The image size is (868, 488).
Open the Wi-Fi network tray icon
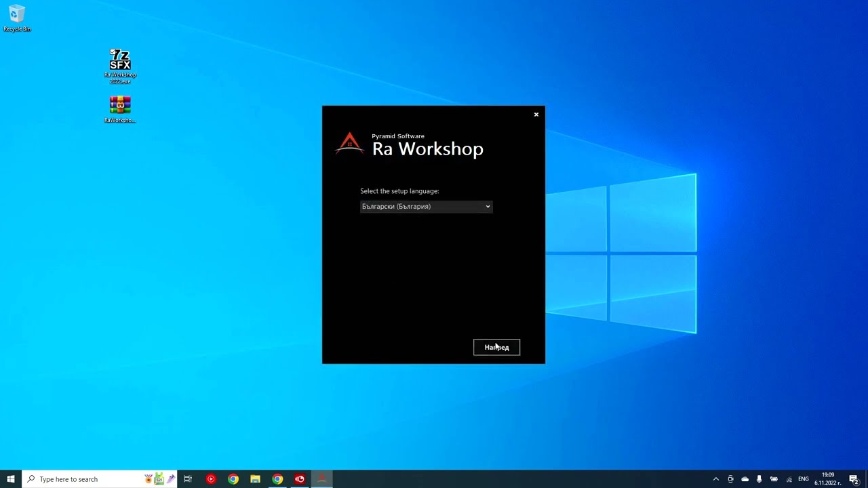click(x=789, y=479)
